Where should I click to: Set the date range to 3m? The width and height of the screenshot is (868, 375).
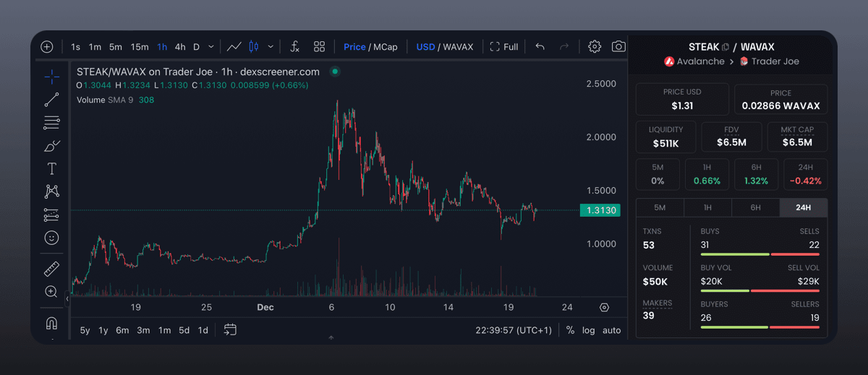[x=143, y=330]
